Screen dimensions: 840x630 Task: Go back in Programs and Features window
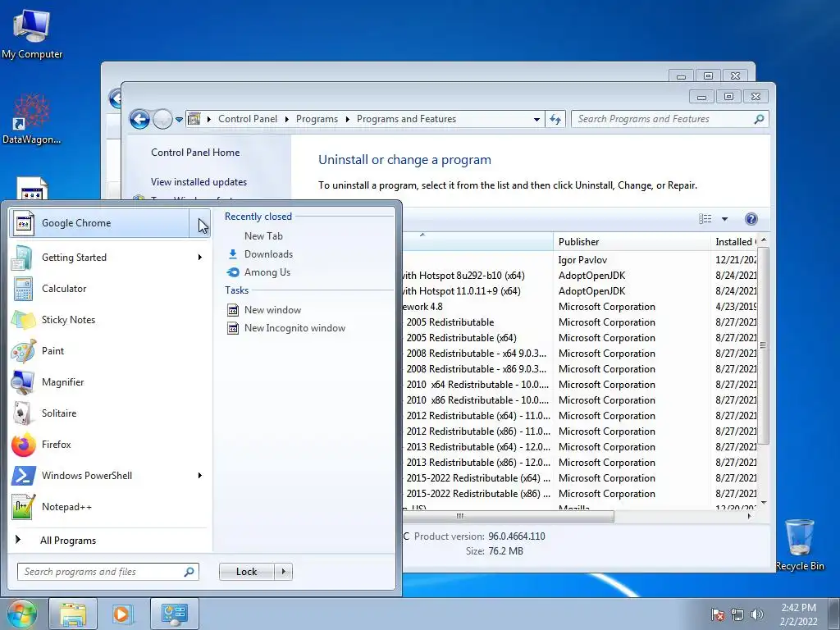139,119
